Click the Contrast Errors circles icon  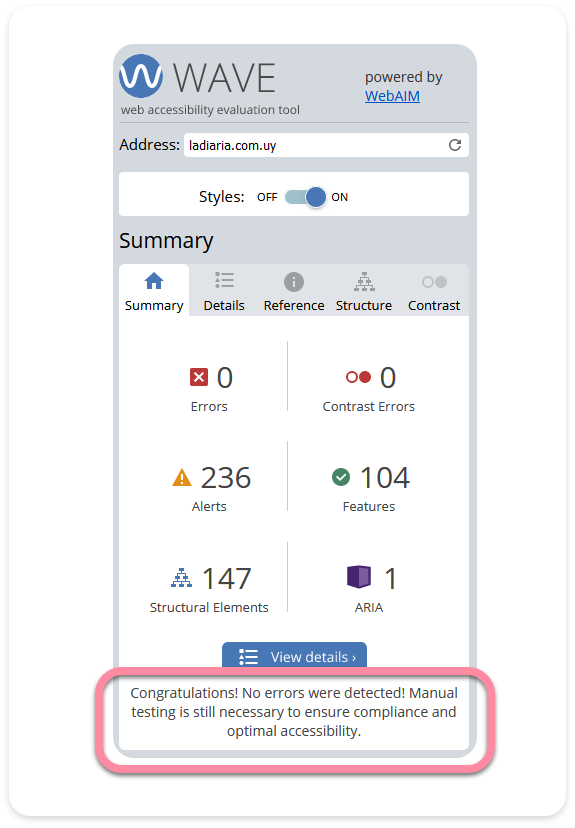pyautogui.click(x=359, y=377)
